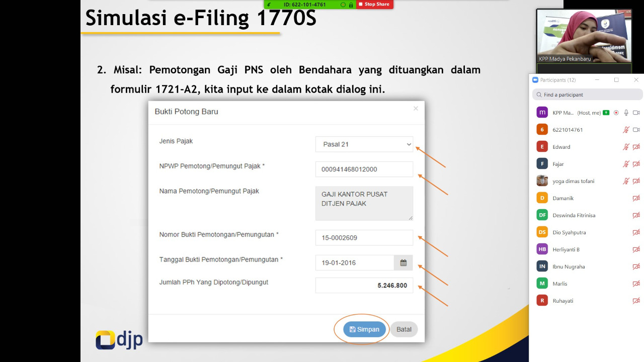Click the calendar icon beside date field
The image size is (644, 362).
[403, 262]
